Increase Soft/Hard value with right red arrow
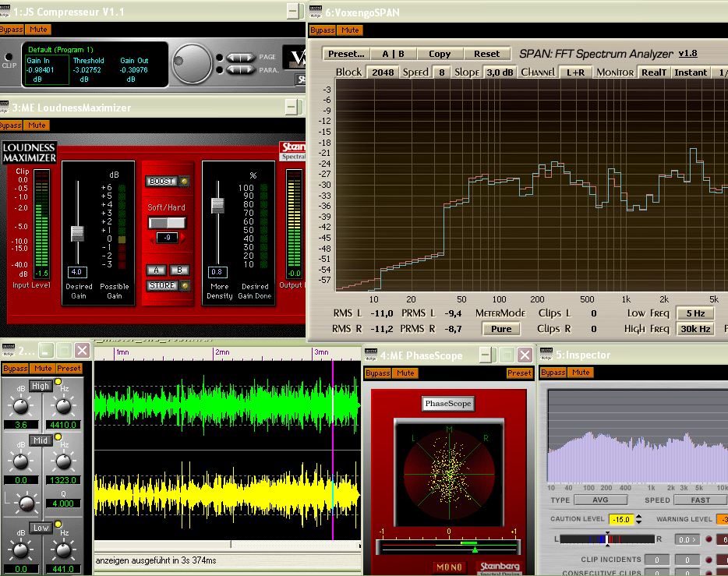 click(x=182, y=238)
